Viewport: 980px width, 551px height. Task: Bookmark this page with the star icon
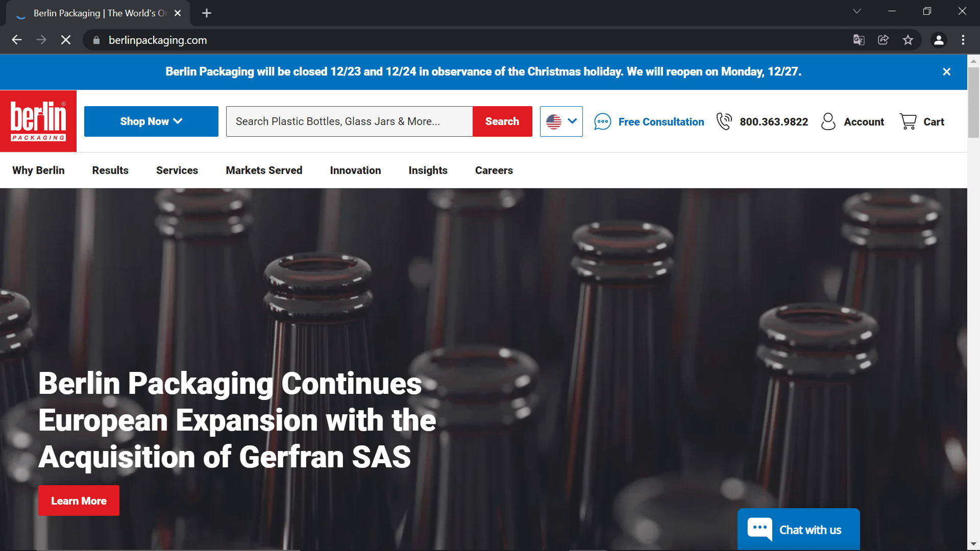pos(908,40)
